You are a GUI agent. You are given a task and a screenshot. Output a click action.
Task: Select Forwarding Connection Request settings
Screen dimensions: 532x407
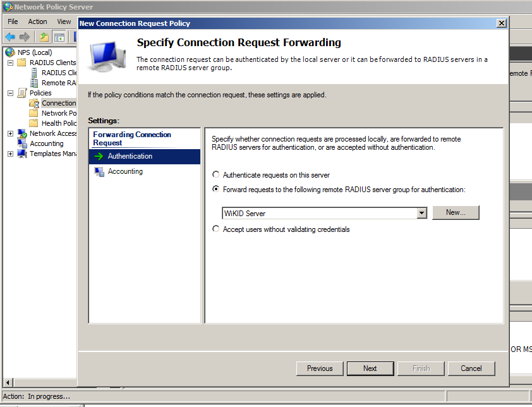click(x=131, y=138)
